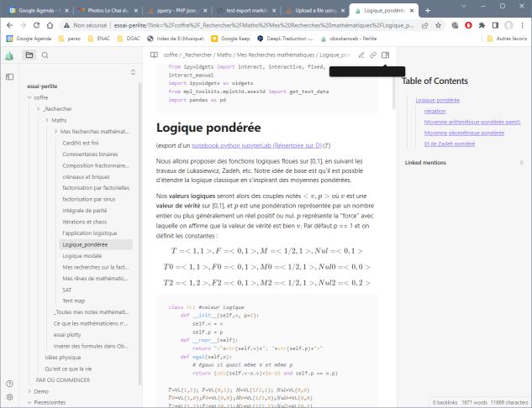Screen dimensions: 532x408
Task: Open the file explorer folder icon
Action: coord(29,55)
